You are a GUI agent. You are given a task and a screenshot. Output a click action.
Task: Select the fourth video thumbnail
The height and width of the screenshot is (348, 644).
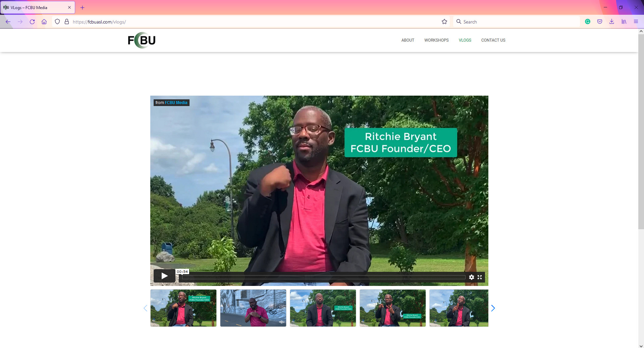[x=393, y=308]
